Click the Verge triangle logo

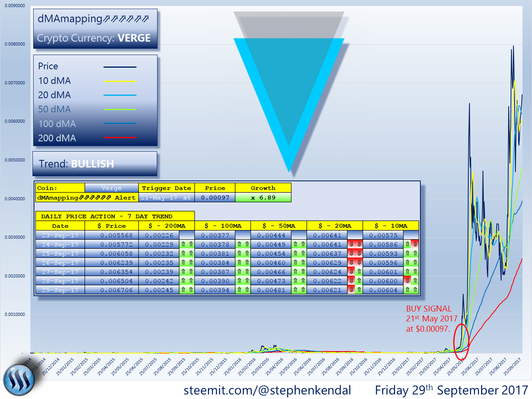pyautogui.click(x=289, y=91)
